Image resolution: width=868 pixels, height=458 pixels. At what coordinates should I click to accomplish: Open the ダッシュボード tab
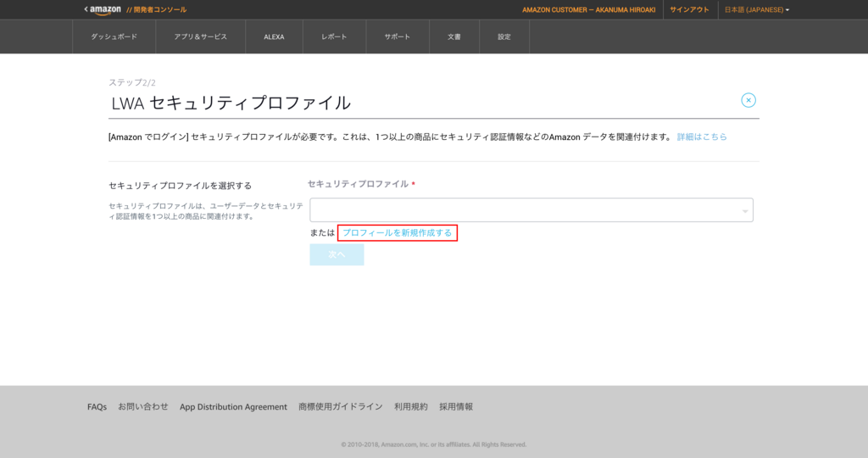tap(114, 36)
